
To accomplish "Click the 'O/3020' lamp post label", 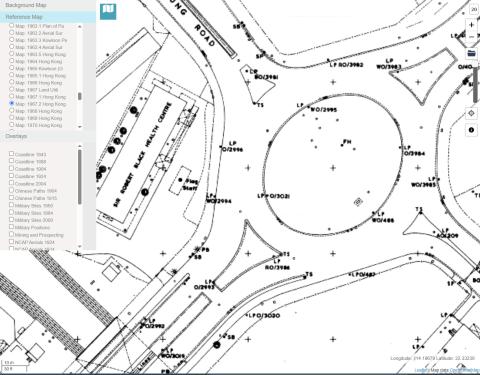I will (x=268, y=315).
